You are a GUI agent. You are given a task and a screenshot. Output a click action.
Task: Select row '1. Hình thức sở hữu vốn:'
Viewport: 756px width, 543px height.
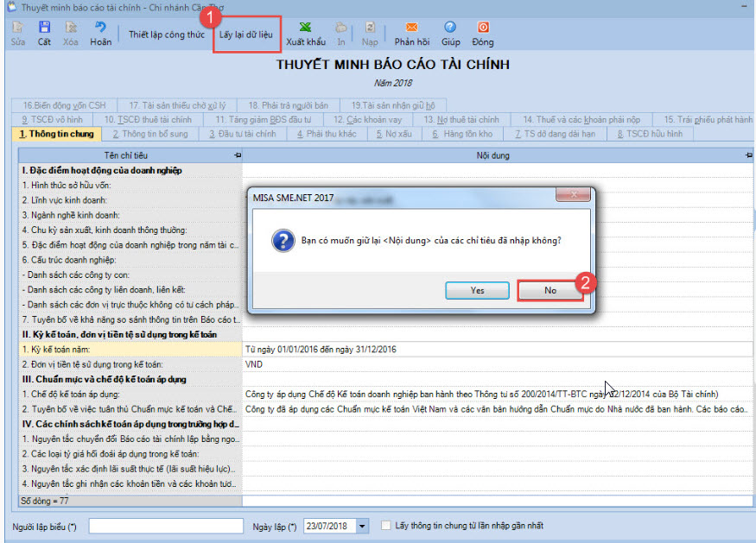[130, 186]
